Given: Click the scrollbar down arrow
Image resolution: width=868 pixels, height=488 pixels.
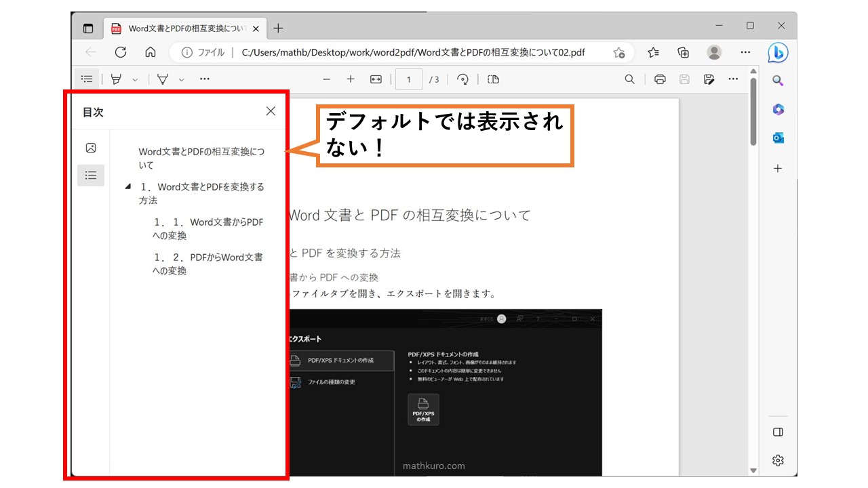Looking at the screenshot, I should coord(753,470).
